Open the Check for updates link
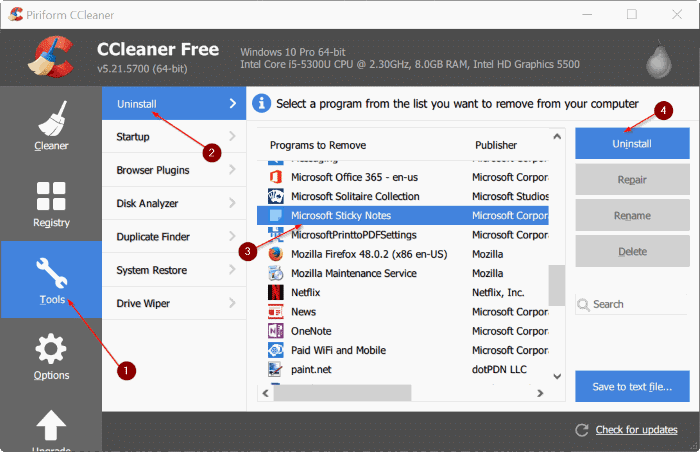The image size is (700, 452). click(637, 430)
